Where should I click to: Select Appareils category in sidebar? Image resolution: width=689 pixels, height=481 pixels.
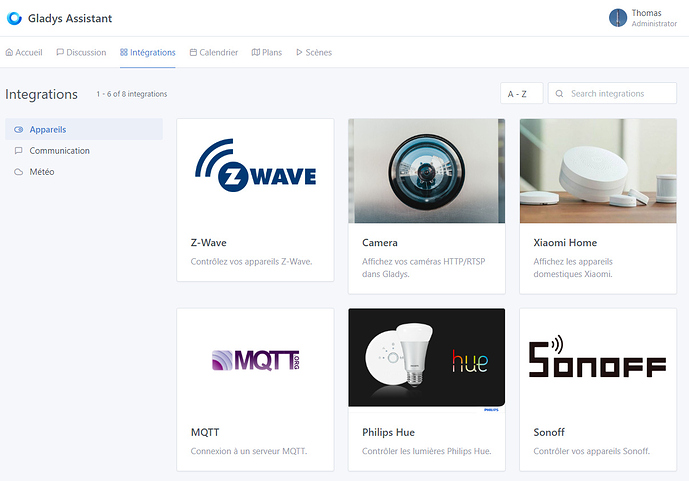(84, 130)
